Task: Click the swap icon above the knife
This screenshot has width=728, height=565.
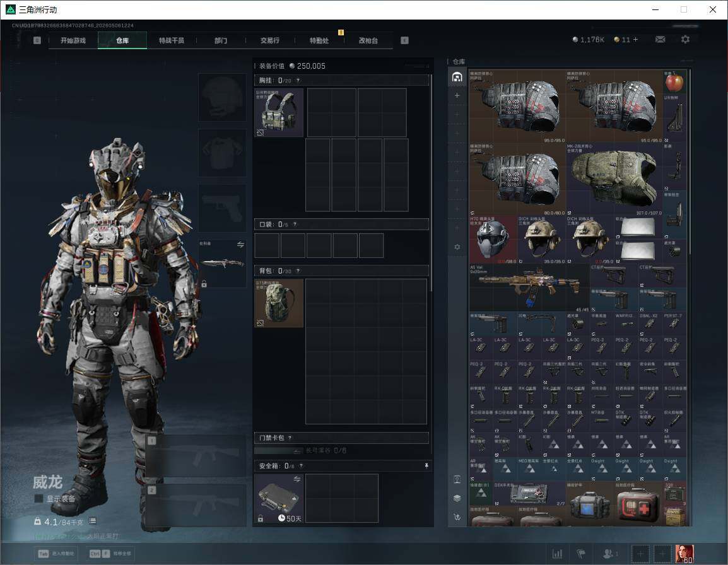Action: [x=240, y=245]
